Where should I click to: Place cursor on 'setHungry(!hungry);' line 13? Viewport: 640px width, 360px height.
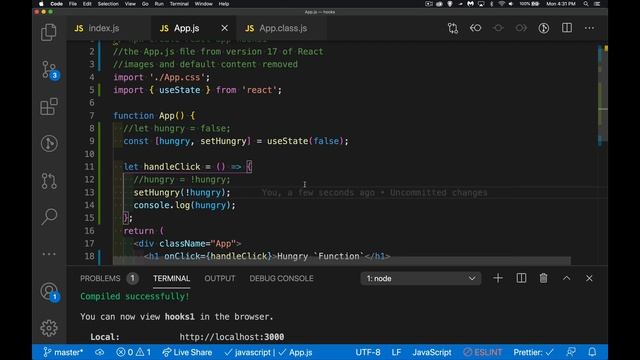pos(182,192)
